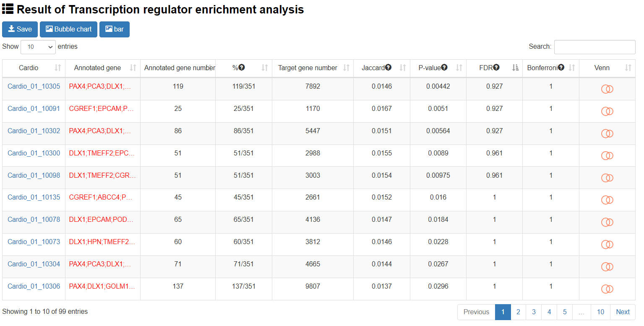Show Venn icon for Cardio_01_10135
644x326 pixels.
pyautogui.click(x=607, y=200)
